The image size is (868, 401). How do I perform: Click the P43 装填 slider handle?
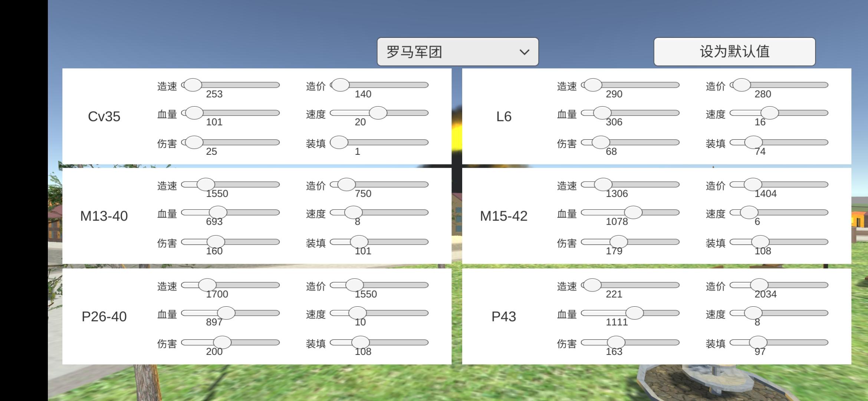pyautogui.click(x=758, y=342)
